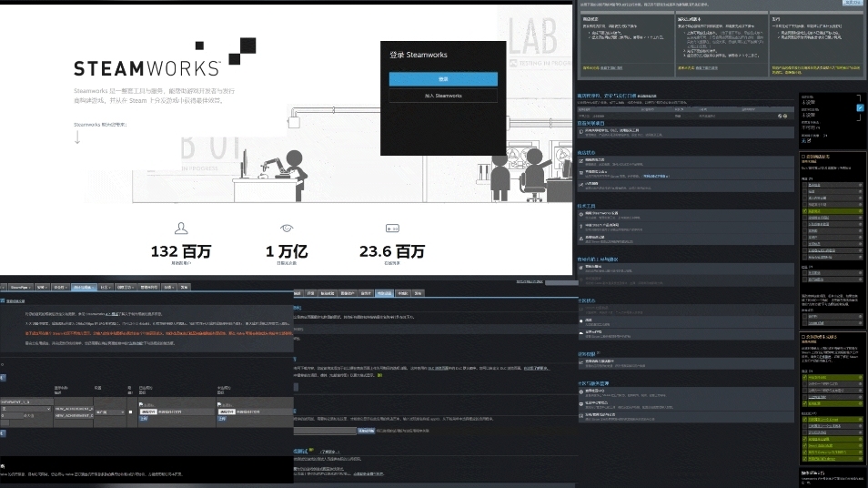Click the gear icon beside 编辑 Steamworks 设置
The height and width of the screenshot is (488, 868).
click(x=580, y=214)
